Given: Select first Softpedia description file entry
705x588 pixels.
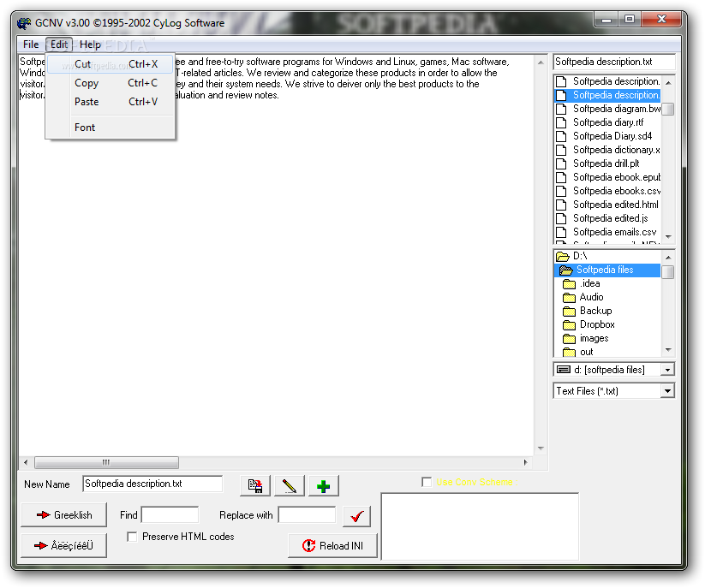Looking at the screenshot, I should (x=608, y=82).
